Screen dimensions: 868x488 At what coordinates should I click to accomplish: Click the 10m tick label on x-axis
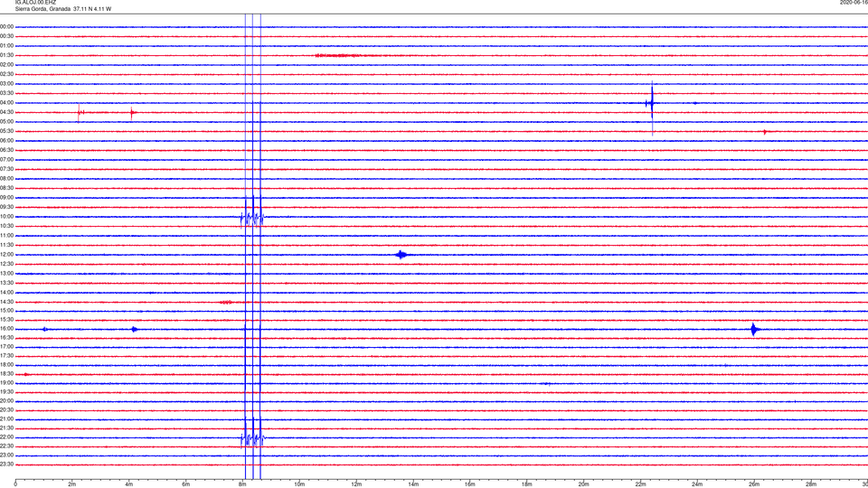tap(299, 484)
